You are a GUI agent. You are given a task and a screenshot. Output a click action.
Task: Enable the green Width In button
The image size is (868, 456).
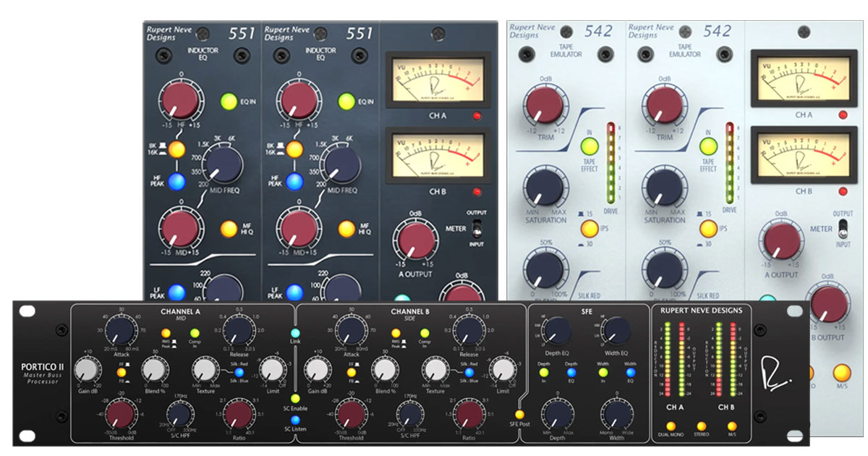coord(603,373)
